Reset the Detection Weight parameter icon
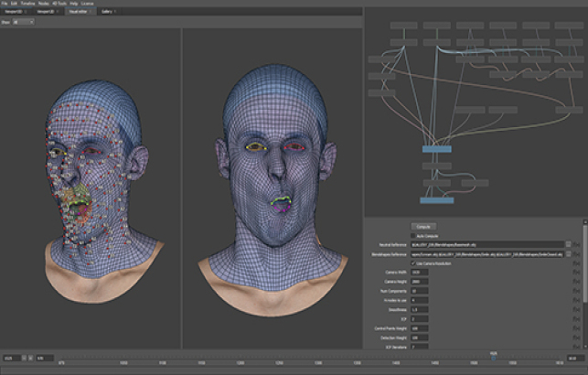Screen dimensions: 588x375 coord(576,339)
